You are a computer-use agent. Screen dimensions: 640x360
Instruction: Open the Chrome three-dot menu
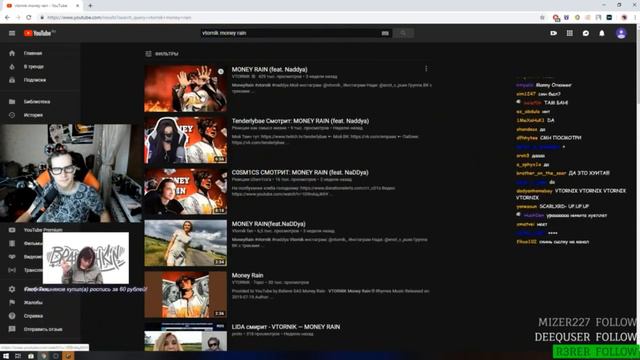click(x=635, y=18)
